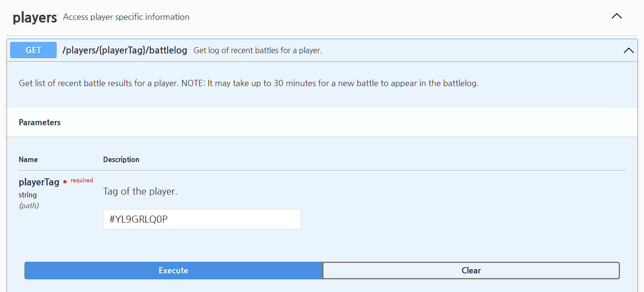Click the playerTag parameter name
Screen dimensions: 644x292
[39, 182]
